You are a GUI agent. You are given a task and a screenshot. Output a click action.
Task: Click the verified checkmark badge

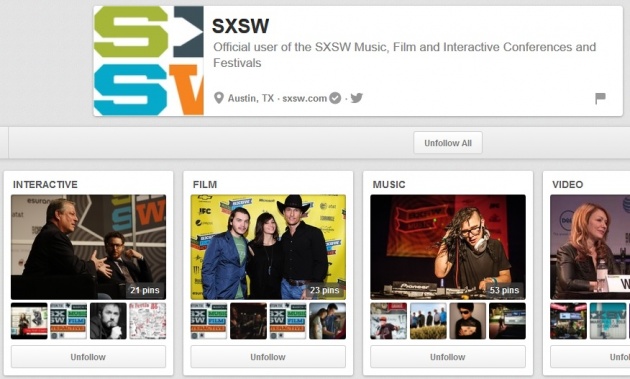tap(335, 98)
